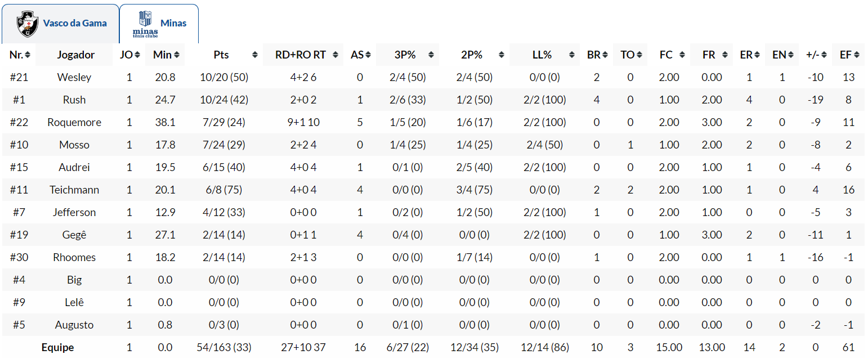Click the Minas Tênis Clube logo
The height and width of the screenshot is (359, 868).
click(145, 24)
